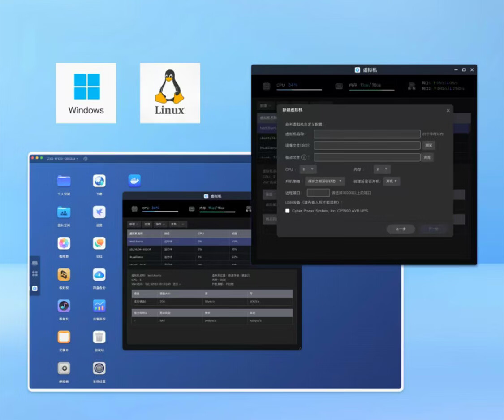
Task: Click 浏览 next to the ISO image field
Action: click(x=428, y=146)
